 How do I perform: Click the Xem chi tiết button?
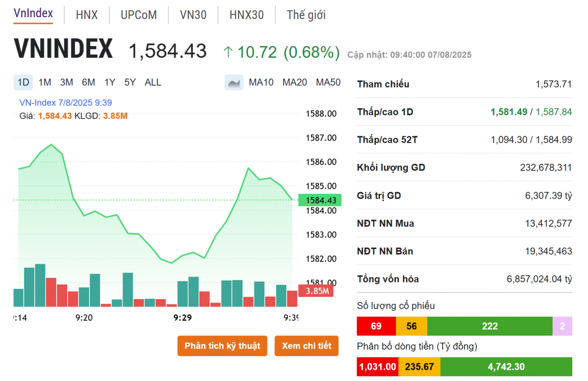(307, 346)
